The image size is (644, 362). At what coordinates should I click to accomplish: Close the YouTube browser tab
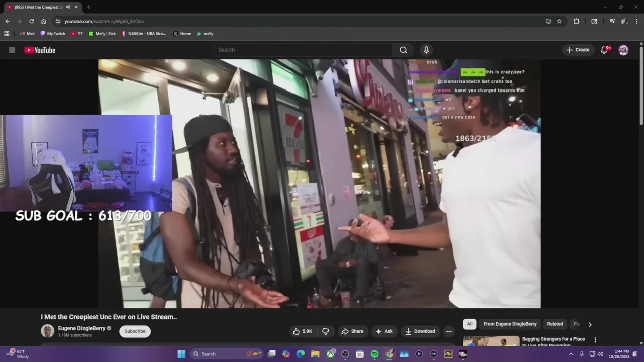coord(76,7)
